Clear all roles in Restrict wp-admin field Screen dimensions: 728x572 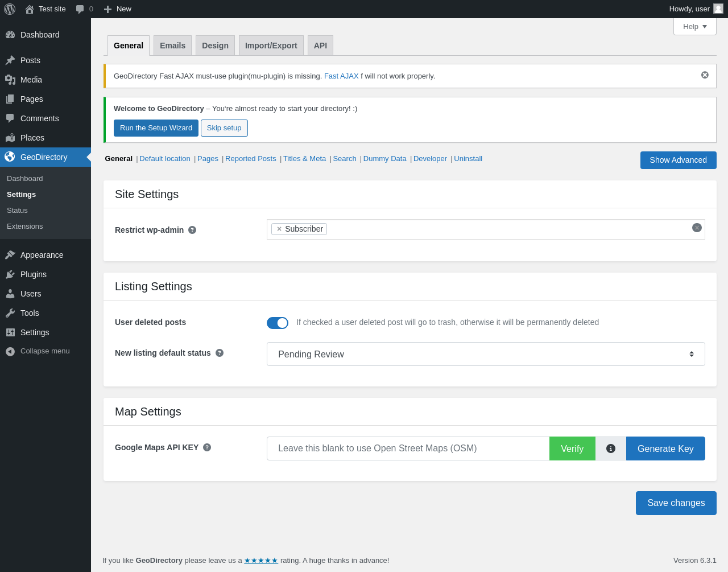(697, 228)
